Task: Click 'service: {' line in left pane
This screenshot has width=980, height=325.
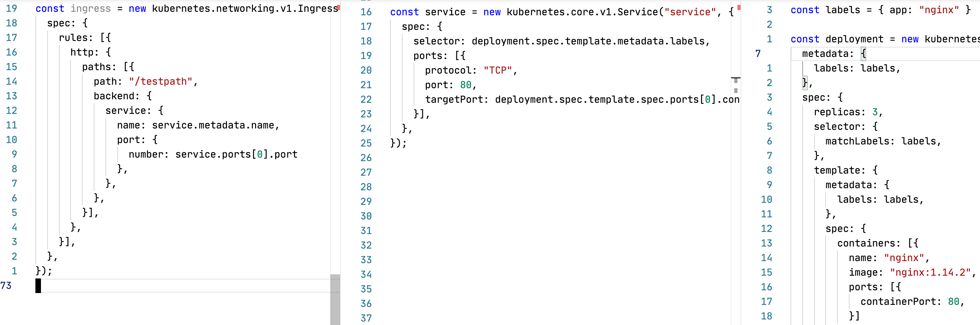Action: (x=134, y=111)
